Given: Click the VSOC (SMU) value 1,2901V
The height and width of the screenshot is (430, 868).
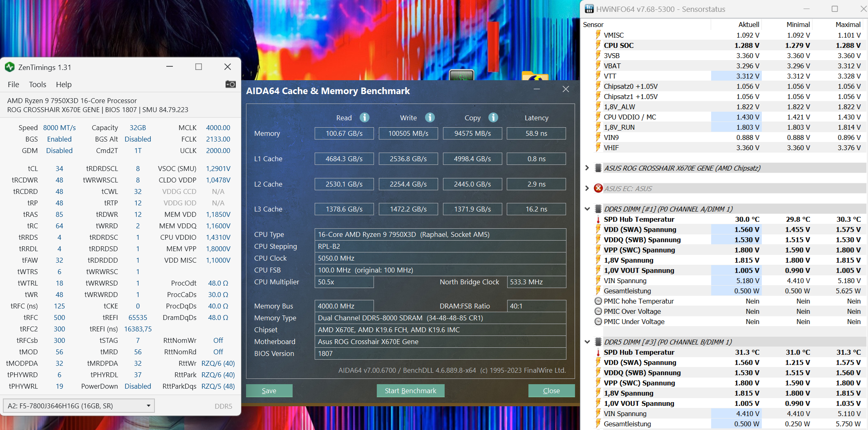Looking at the screenshot, I should click(218, 169).
